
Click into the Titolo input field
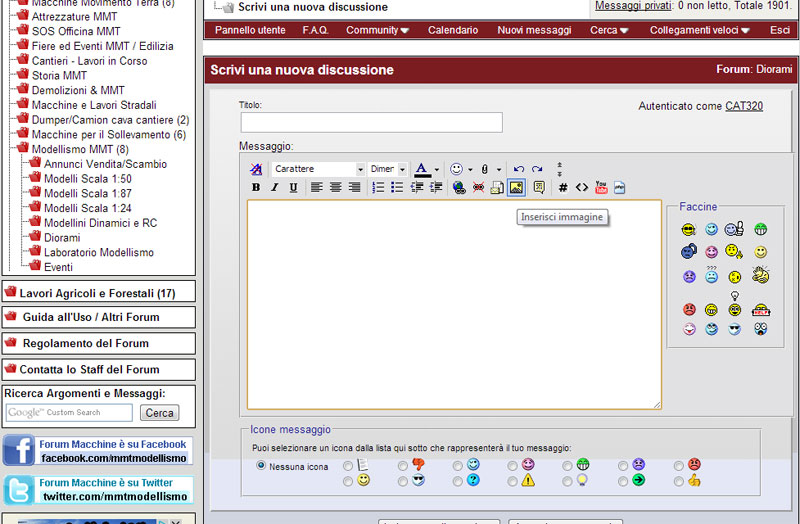[x=371, y=123]
